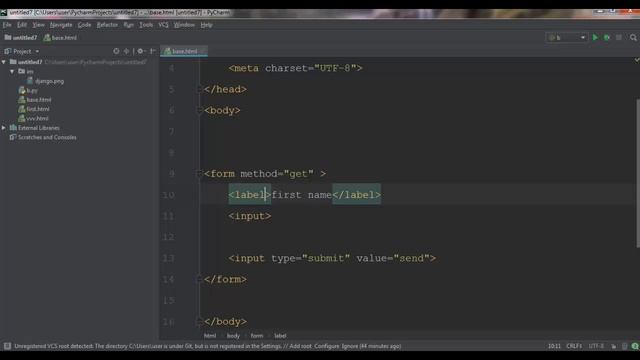The height and width of the screenshot is (360, 640).
Task: Select the base.html editor tab
Action: tap(184, 51)
